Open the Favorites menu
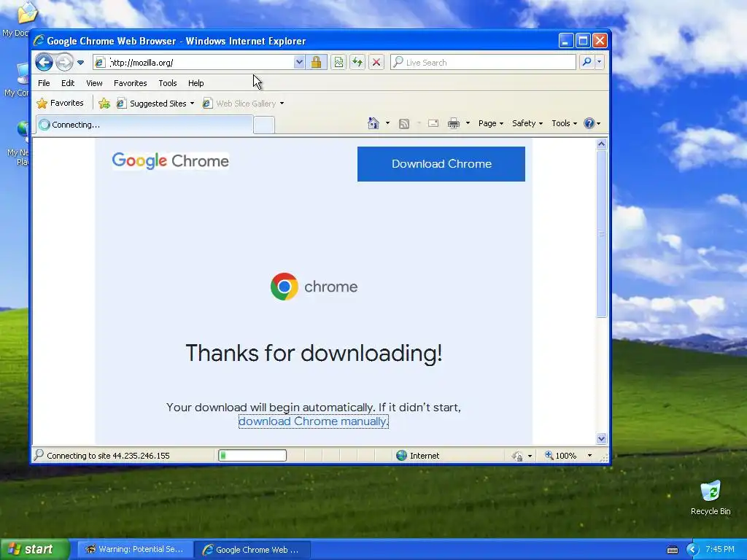This screenshot has width=747, height=560. coord(130,83)
